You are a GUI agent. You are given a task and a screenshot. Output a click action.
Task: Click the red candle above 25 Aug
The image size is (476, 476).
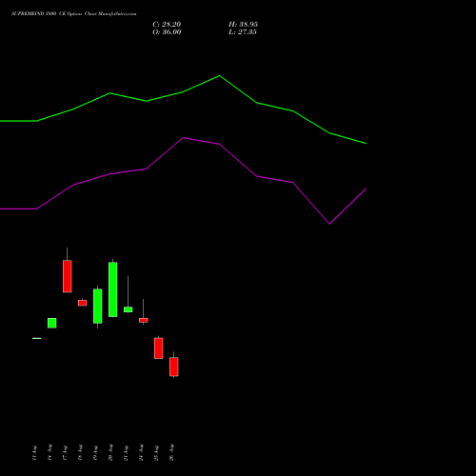coord(159,348)
